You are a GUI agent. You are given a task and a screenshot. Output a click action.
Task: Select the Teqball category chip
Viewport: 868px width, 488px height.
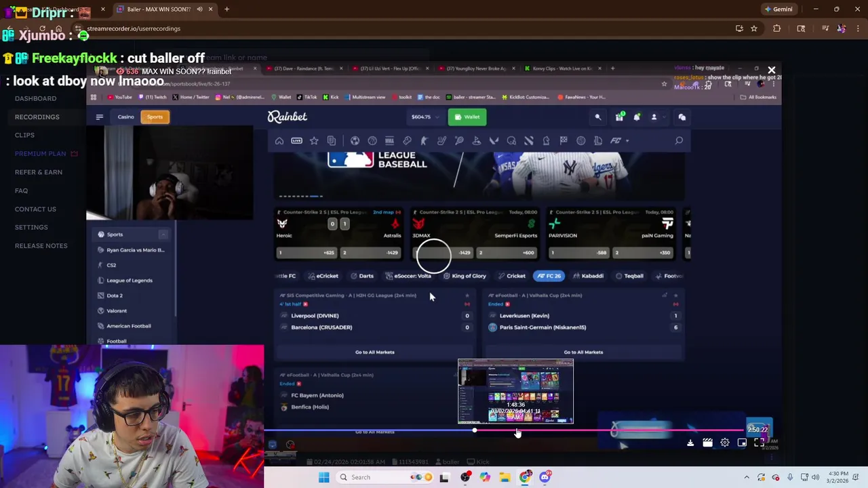629,276
